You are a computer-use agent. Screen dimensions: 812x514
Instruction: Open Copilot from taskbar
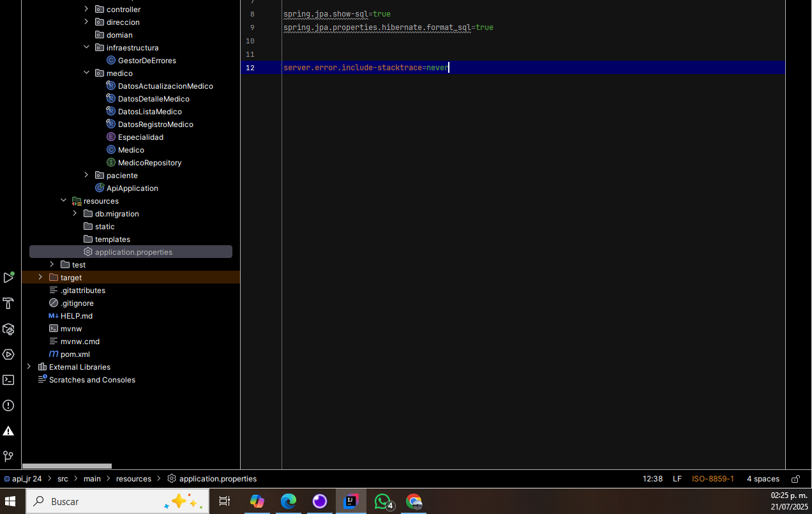pos(257,502)
